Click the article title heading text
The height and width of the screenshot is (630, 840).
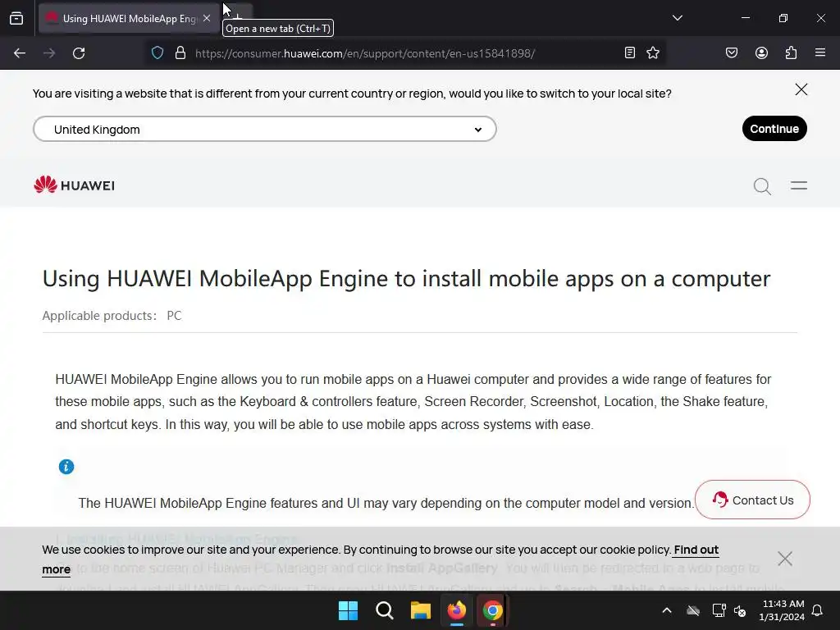406,279
